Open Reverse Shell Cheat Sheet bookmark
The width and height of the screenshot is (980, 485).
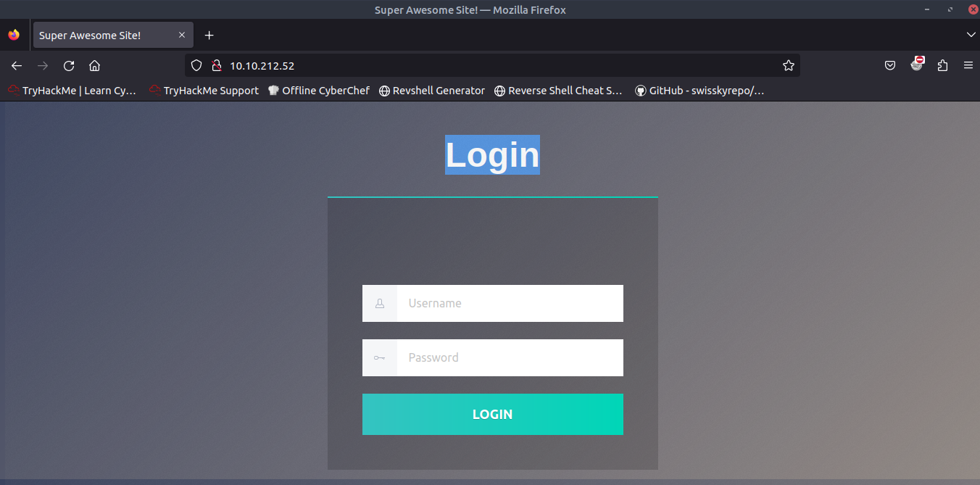tap(558, 91)
